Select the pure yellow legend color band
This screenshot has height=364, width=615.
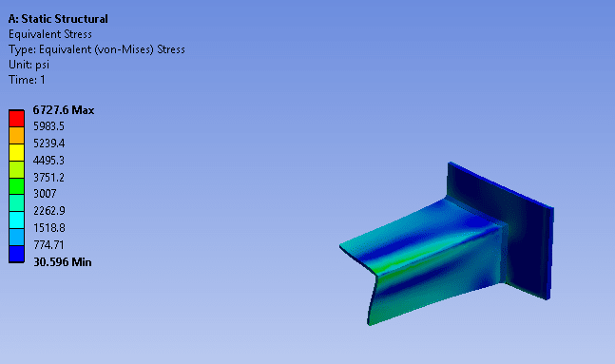coord(16,152)
